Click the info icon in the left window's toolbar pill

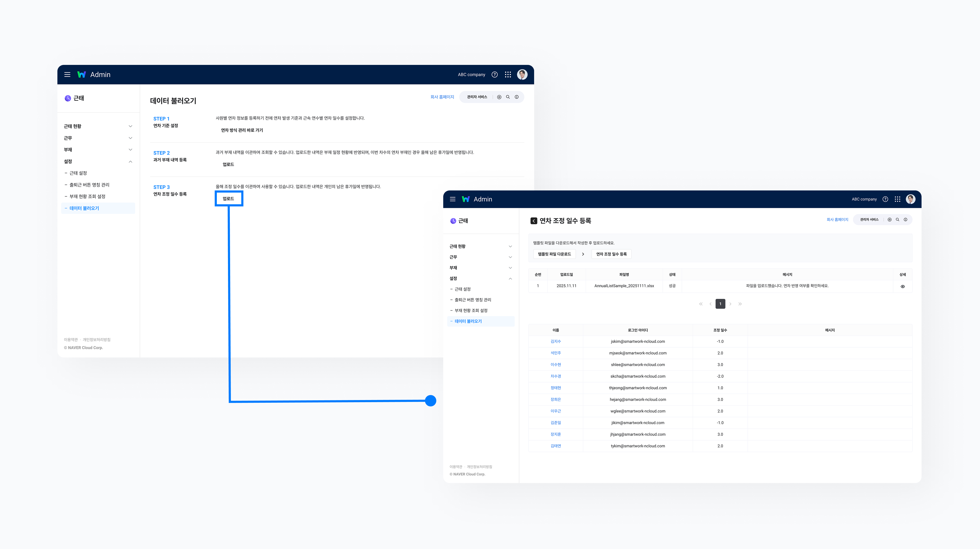coord(517,97)
